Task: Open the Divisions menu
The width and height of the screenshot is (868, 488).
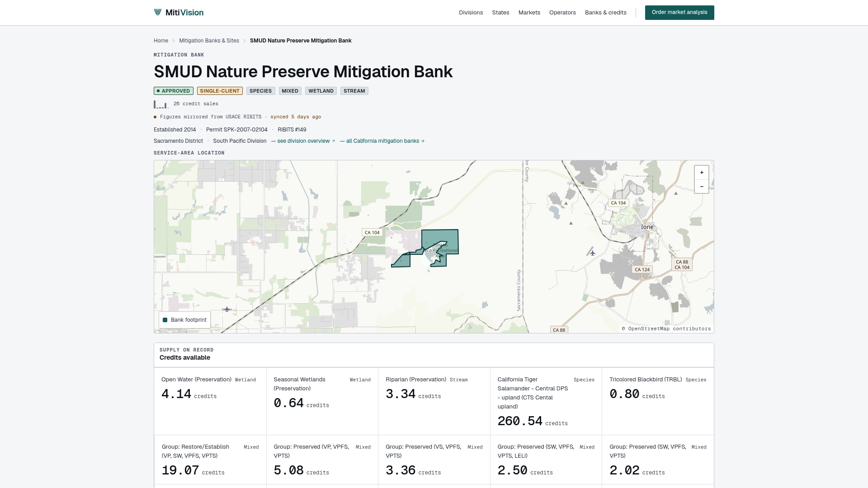Action: point(471,13)
